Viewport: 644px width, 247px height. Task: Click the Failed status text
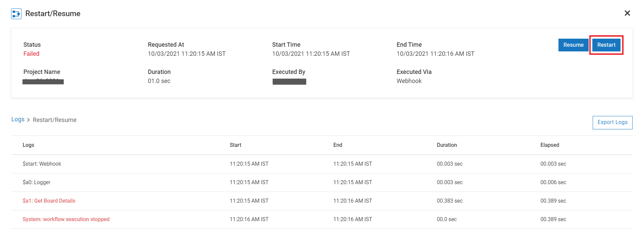click(31, 54)
